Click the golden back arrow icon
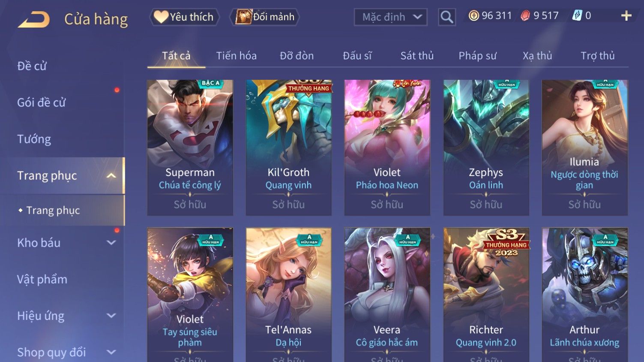Image resolution: width=644 pixels, height=362 pixels. [34, 19]
